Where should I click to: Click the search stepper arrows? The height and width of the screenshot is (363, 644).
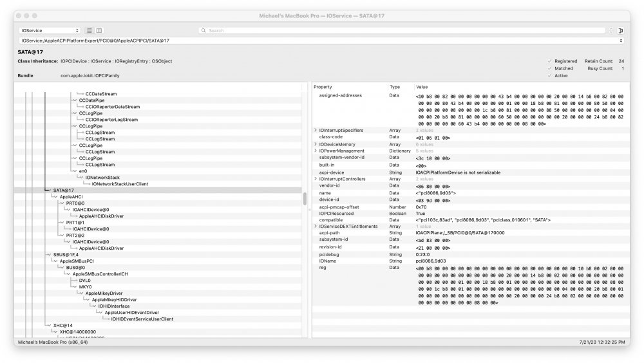click(x=611, y=30)
